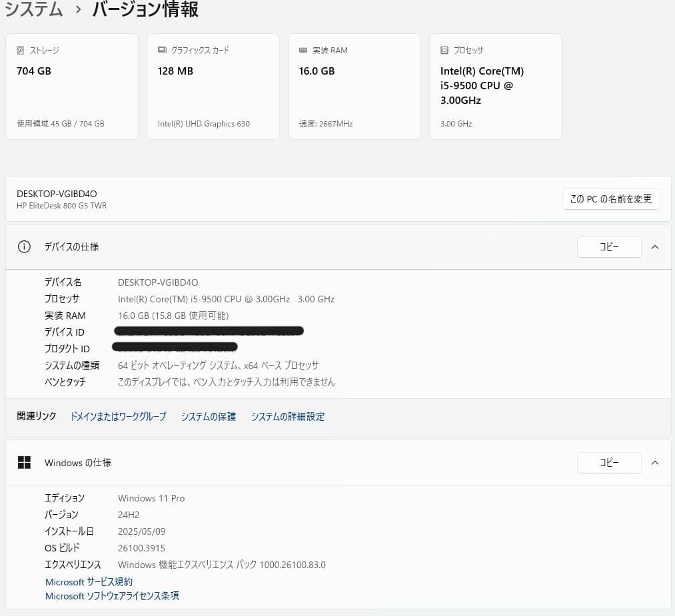
Task: Copy device specifications with the コピー button
Action: tap(608, 246)
